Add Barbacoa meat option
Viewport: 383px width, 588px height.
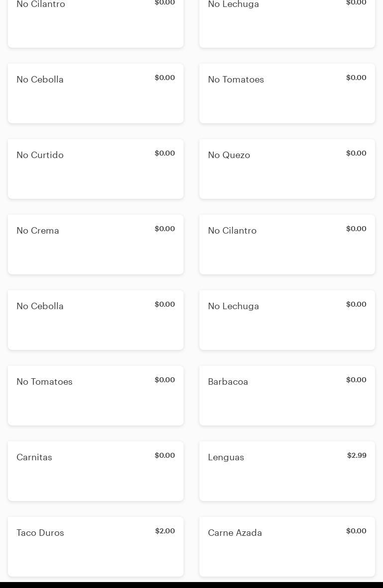287,396
